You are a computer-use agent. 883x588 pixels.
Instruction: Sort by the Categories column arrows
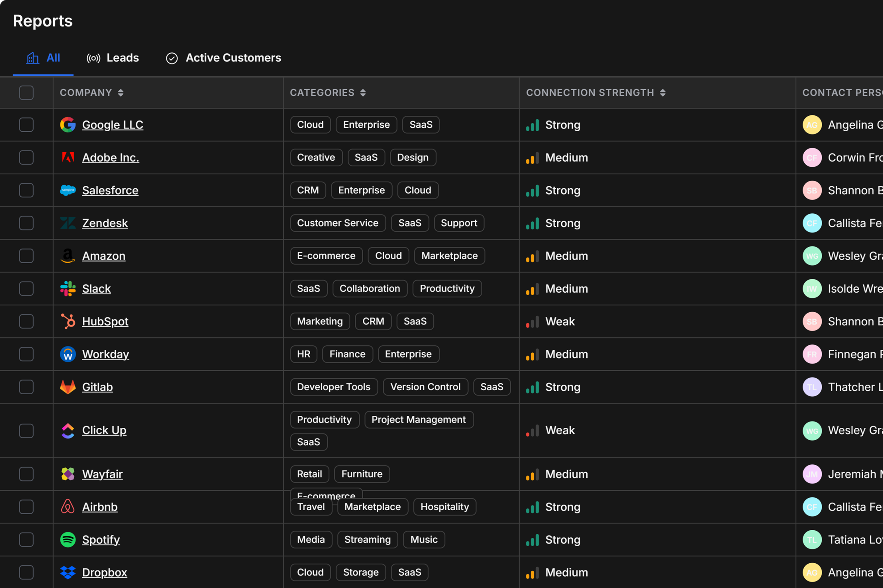[x=363, y=93]
